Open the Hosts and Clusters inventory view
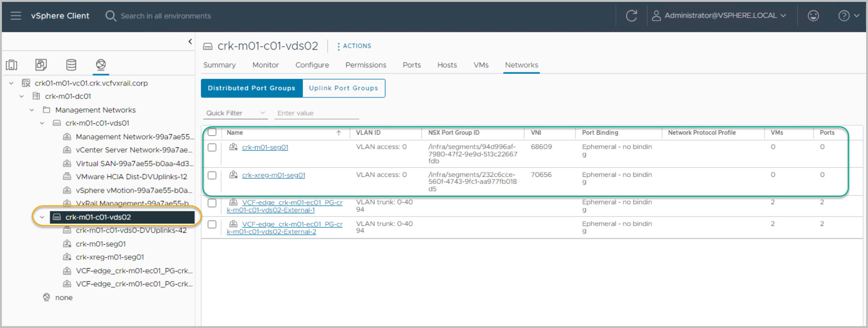 pos(12,65)
